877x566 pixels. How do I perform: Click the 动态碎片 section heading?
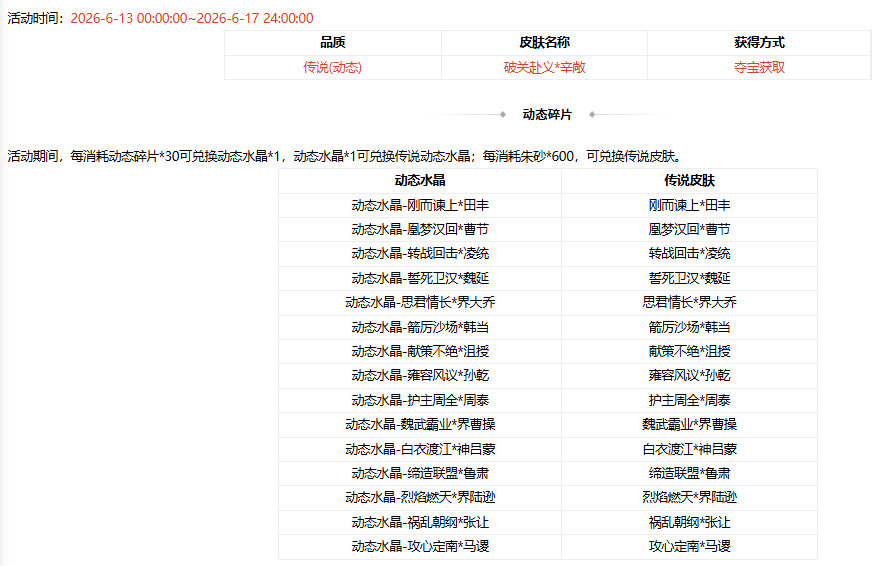point(547,115)
